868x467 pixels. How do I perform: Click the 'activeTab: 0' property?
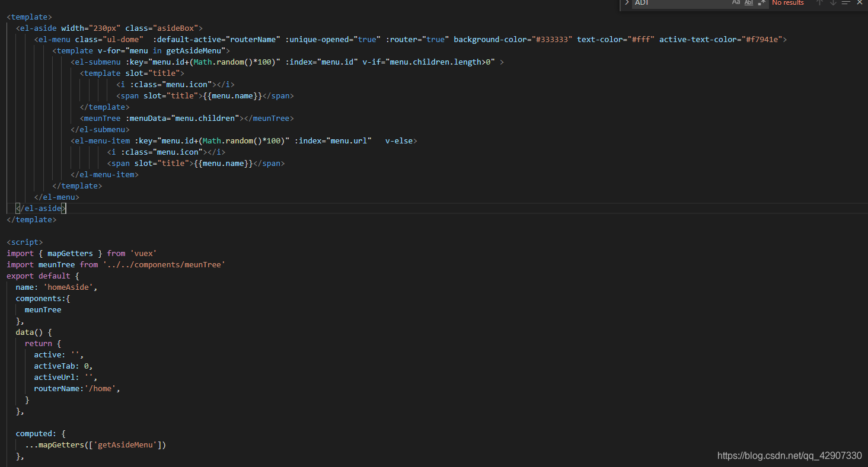click(64, 366)
